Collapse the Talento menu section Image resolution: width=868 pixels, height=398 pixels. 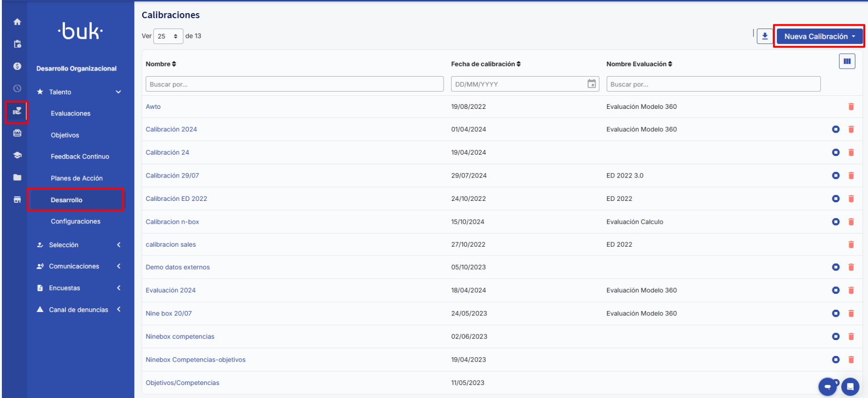point(118,92)
